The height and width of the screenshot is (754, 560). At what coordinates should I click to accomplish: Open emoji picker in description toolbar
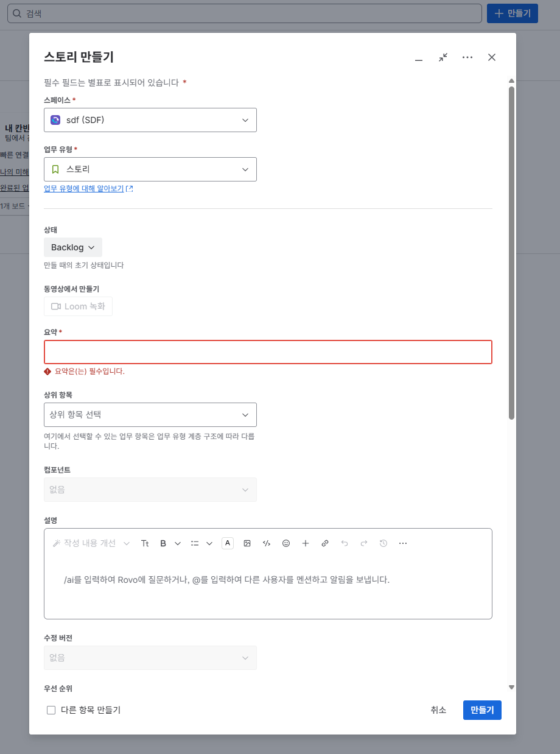click(x=286, y=543)
